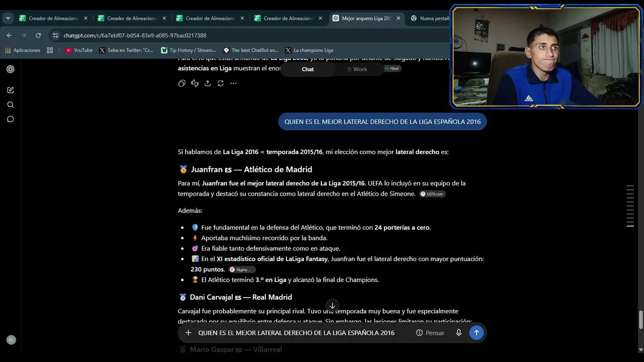
Task: Go back with the browser back arrow
Action: (9, 35)
